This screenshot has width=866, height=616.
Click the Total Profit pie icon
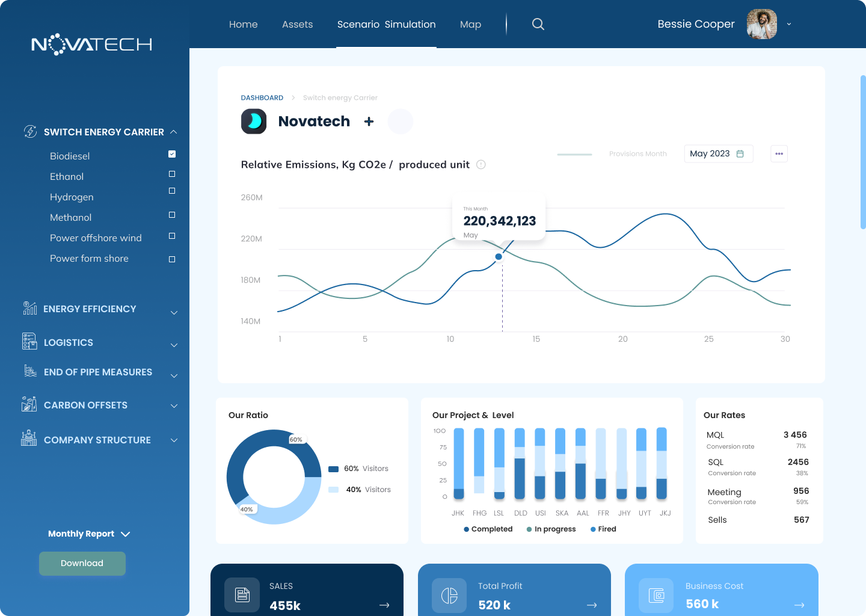coord(449,596)
